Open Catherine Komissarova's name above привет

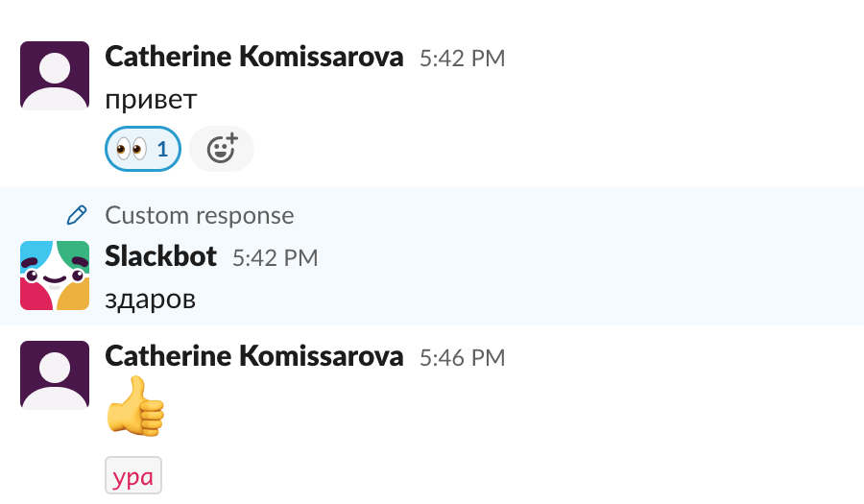coord(253,57)
